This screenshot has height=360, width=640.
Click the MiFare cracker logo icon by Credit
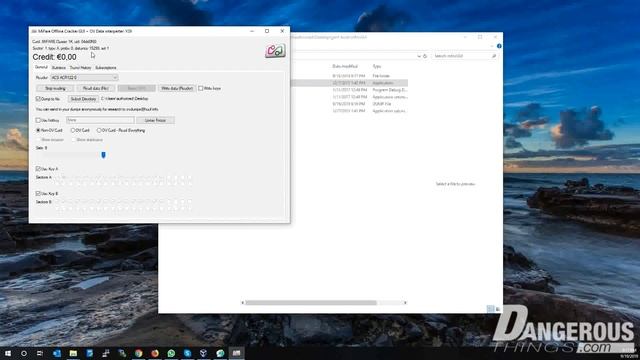click(x=275, y=51)
